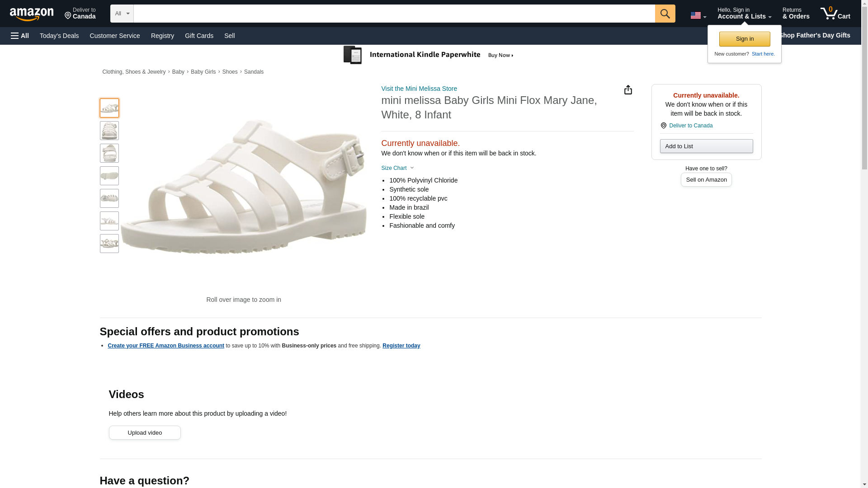Open the shopping cart icon

tap(835, 14)
